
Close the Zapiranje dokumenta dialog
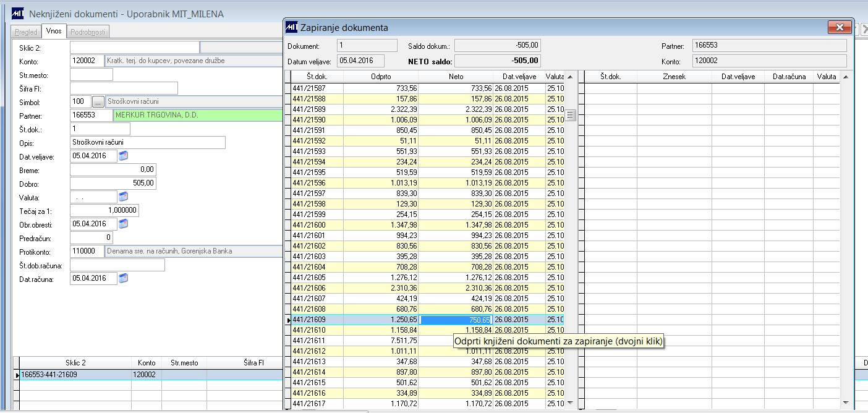839,27
